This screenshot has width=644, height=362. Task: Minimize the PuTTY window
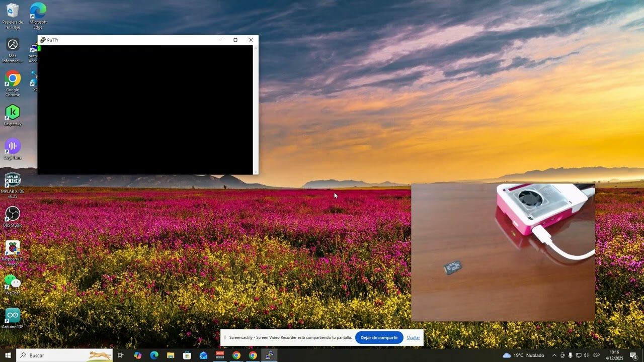220,40
